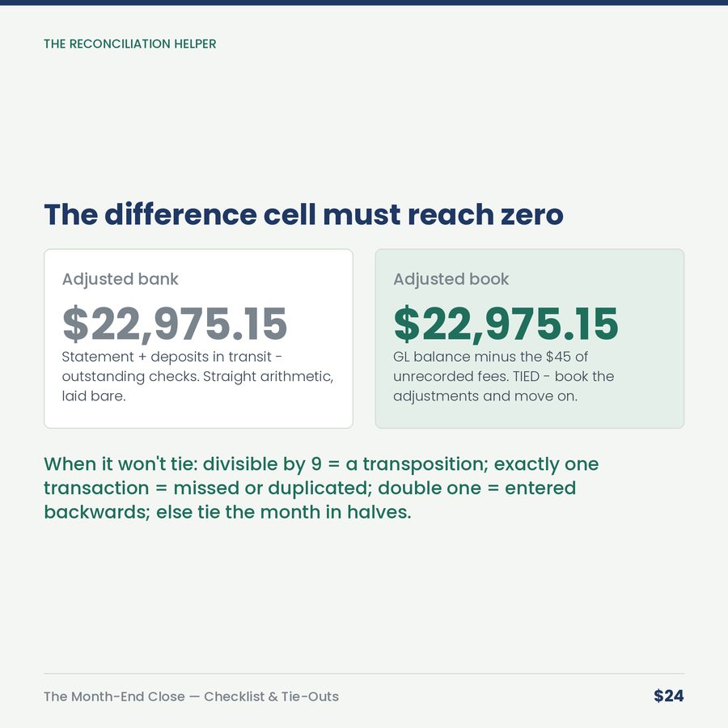Click the 'Adjusted bank' card label
728x728 pixels.
tap(121, 279)
